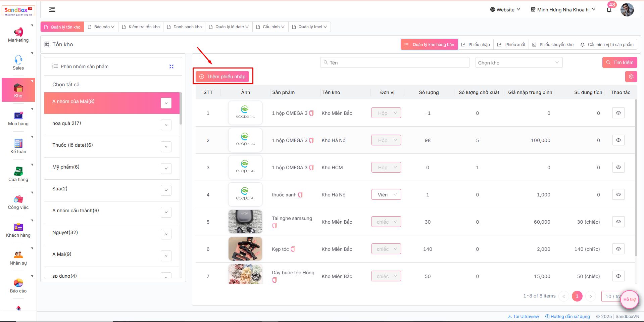Click the copy icon next to thuốc xanh
Viewport: 644px width, 322px height.
[300, 195]
